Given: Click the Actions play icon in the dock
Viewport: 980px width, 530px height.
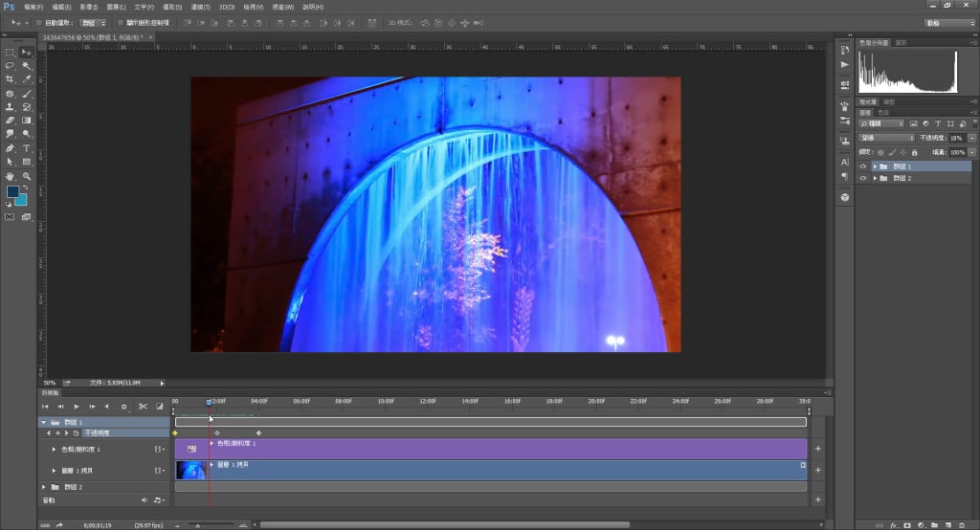Looking at the screenshot, I should [x=845, y=64].
